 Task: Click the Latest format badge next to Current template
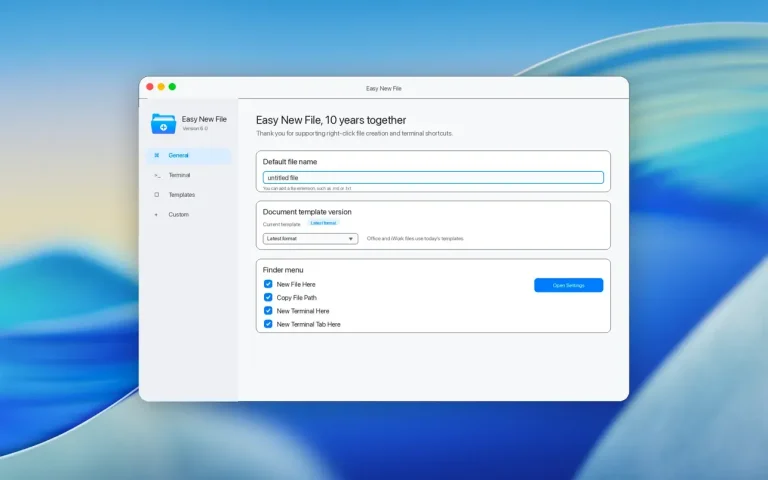323,223
